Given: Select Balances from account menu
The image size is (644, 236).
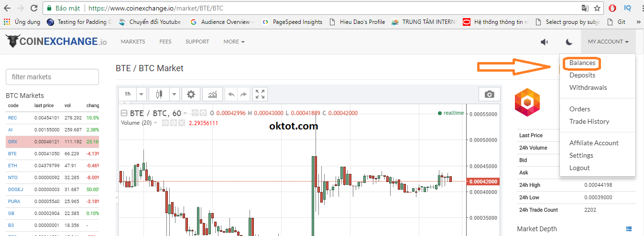Looking at the screenshot, I should 582,63.
